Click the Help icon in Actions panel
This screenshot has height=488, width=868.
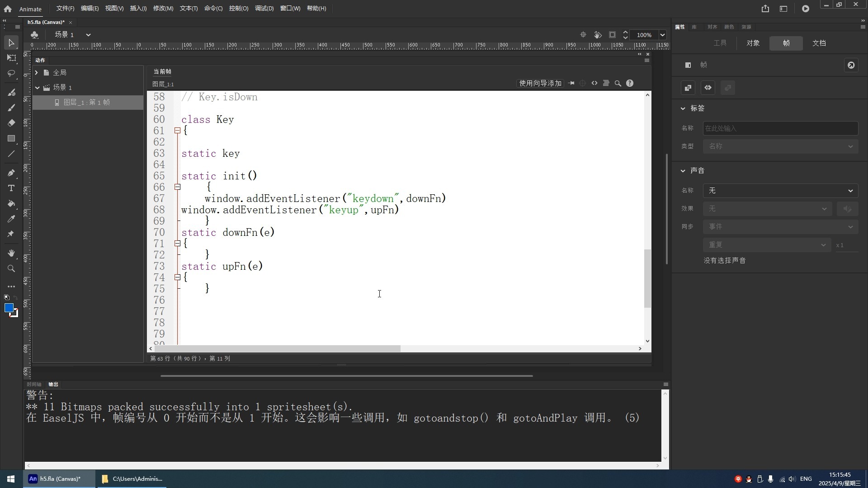pos(630,83)
